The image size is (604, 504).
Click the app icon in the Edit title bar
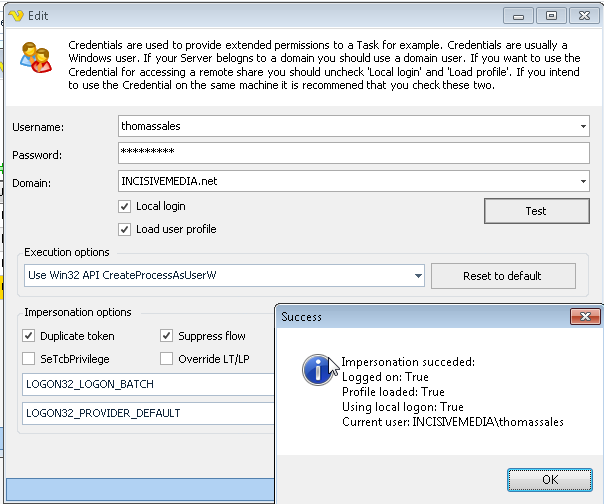click(14, 16)
